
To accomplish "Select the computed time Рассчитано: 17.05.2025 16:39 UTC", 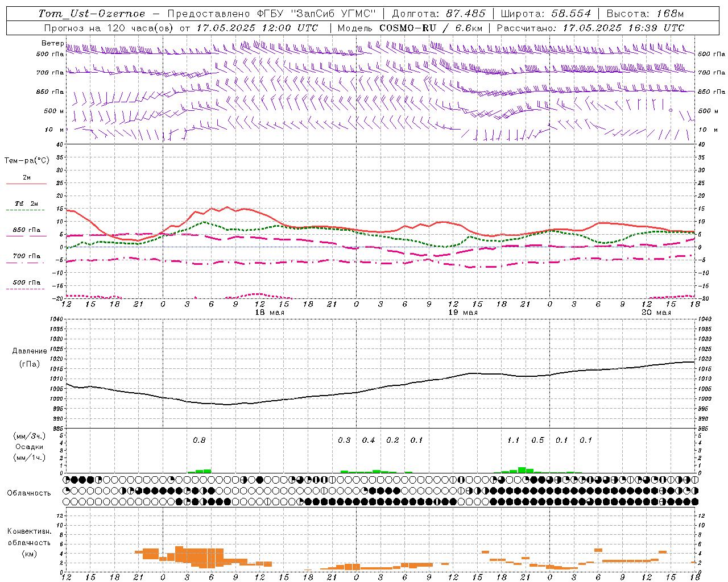I will [x=590, y=28].
